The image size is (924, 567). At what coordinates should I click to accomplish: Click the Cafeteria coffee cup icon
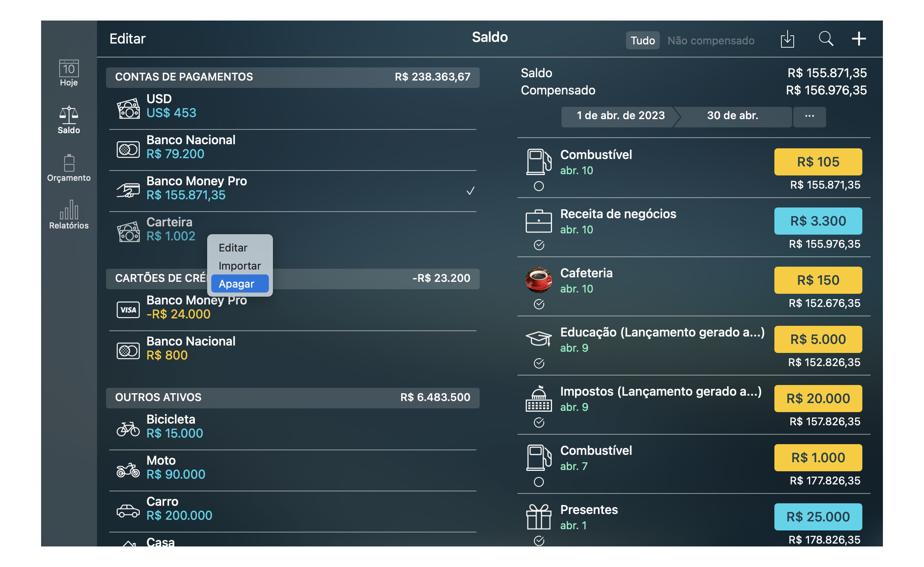point(538,280)
